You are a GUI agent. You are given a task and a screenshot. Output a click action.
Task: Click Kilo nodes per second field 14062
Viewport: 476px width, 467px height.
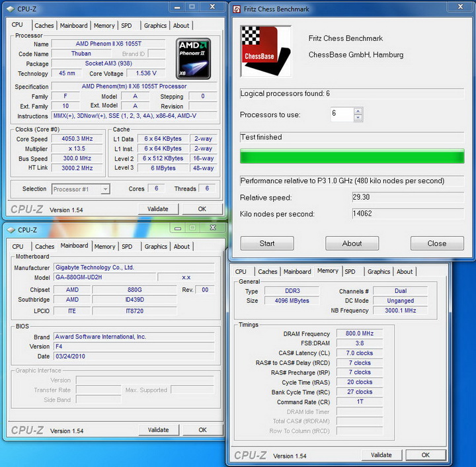tap(408, 214)
